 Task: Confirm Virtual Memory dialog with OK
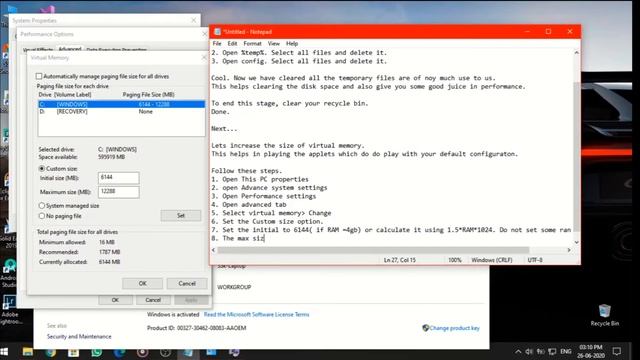tap(142, 283)
